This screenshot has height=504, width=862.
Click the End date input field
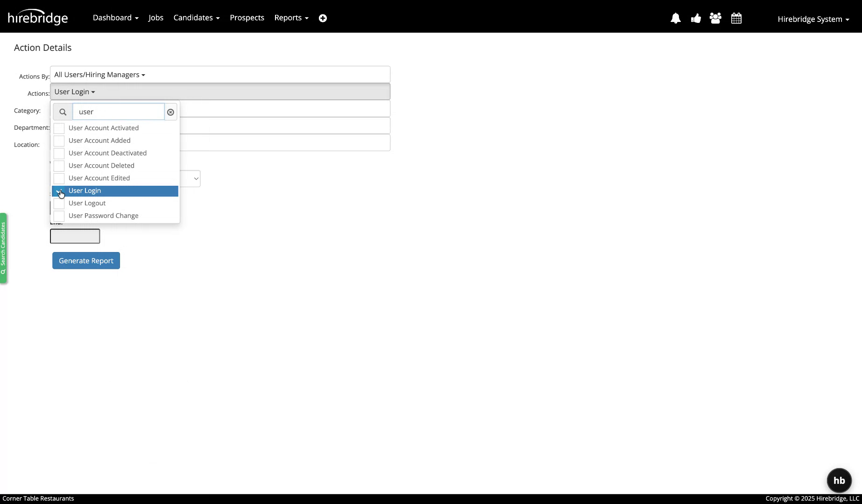[75, 236]
